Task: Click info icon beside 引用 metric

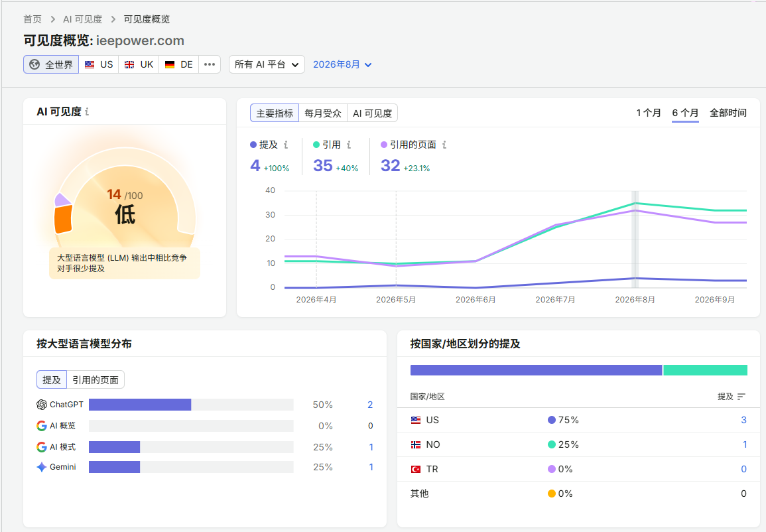Action: (x=349, y=145)
